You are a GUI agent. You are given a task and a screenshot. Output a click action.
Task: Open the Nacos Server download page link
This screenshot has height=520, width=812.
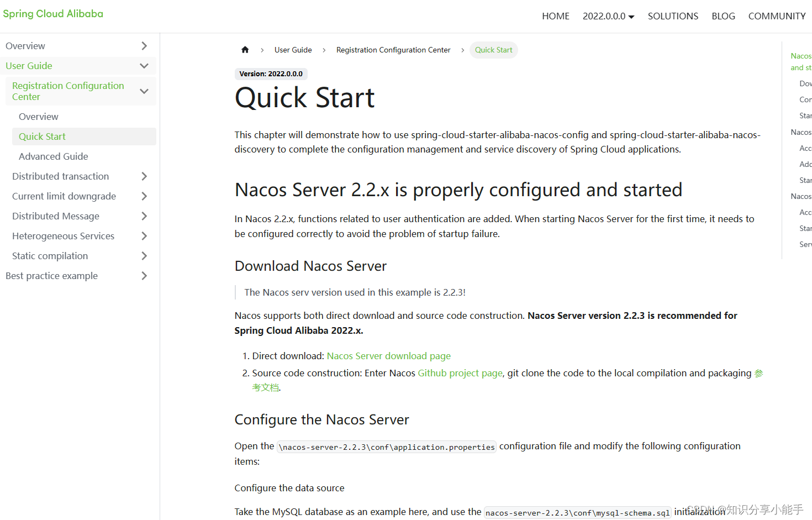coord(389,356)
